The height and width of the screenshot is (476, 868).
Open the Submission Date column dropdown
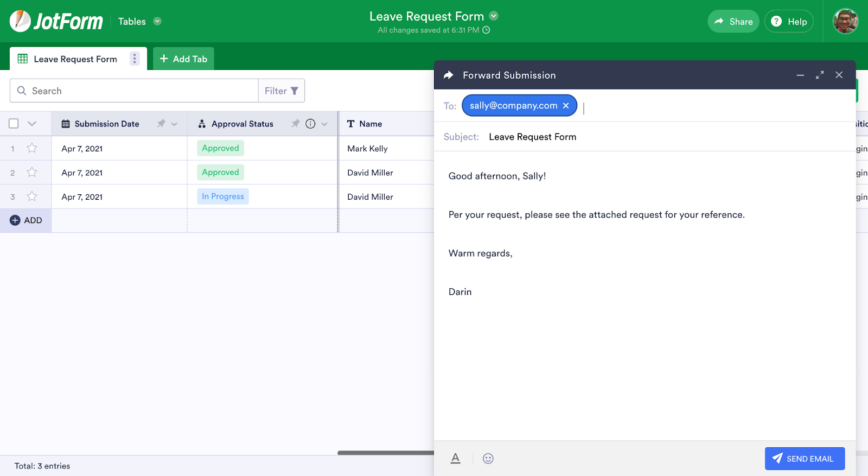pos(174,124)
